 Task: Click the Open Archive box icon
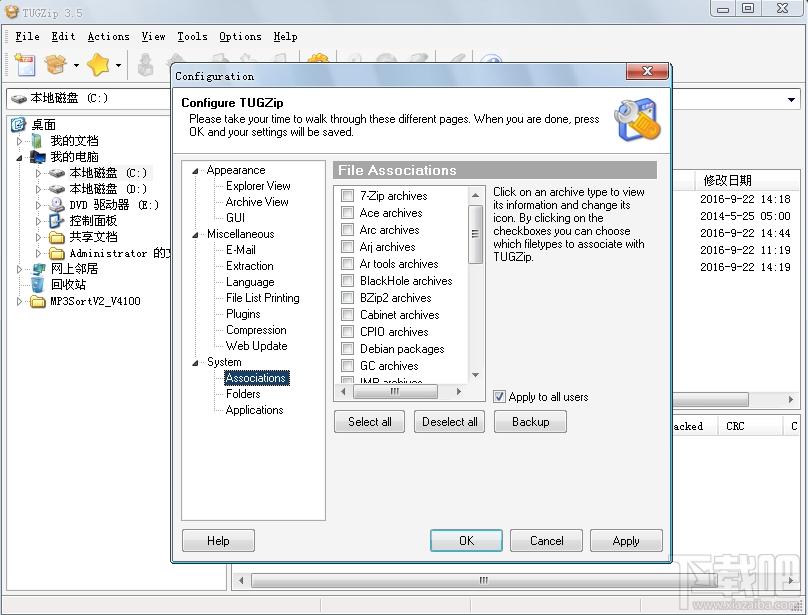(x=57, y=66)
